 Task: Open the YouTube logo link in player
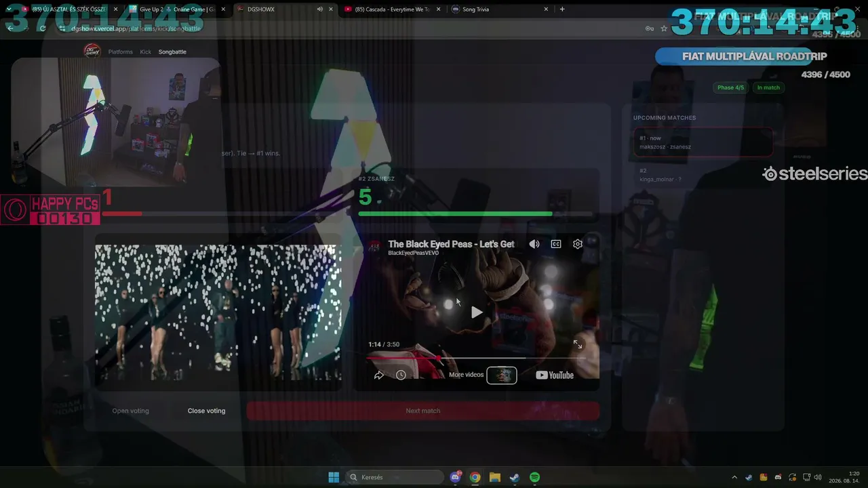pyautogui.click(x=555, y=375)
